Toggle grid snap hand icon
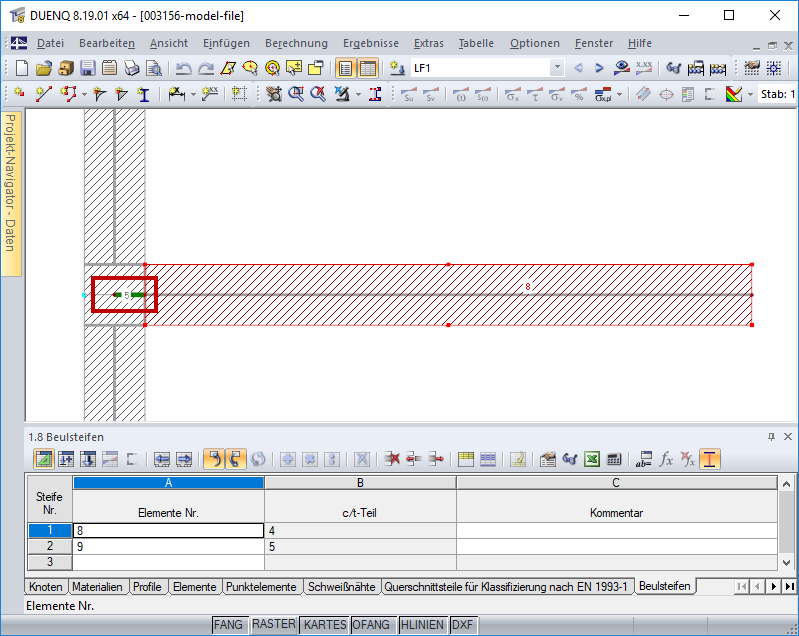Viewport: 799px width, 636px height. (752, 68)
